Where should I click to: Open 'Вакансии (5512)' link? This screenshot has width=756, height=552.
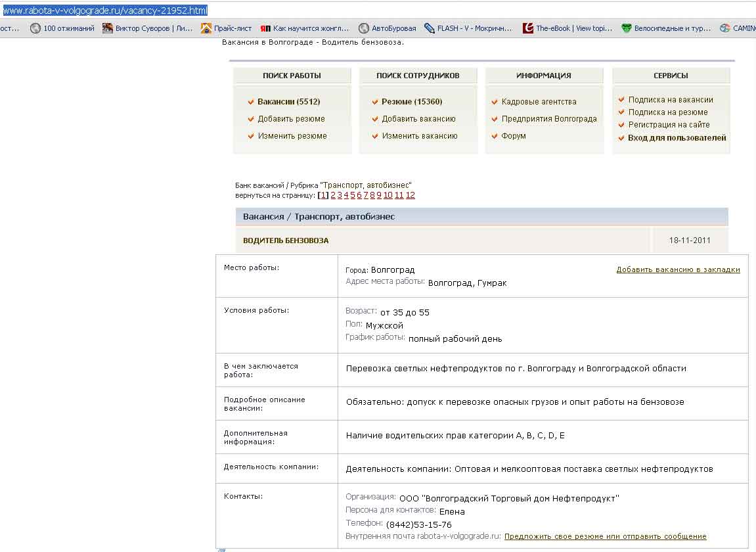(x=288, y=102)
